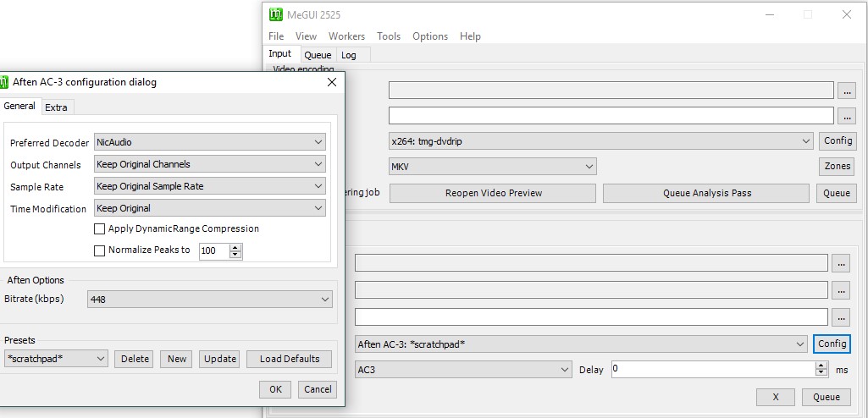Switch to the Queue tab

coord(318,55)
